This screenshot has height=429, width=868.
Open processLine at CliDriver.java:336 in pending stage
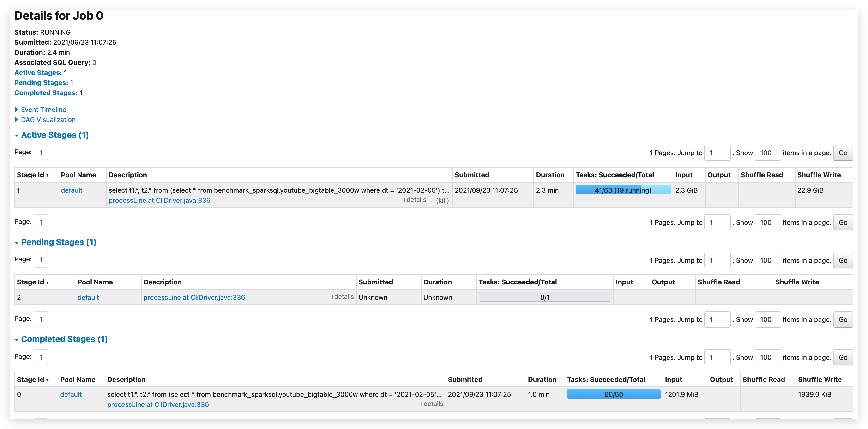pos(194,297)
